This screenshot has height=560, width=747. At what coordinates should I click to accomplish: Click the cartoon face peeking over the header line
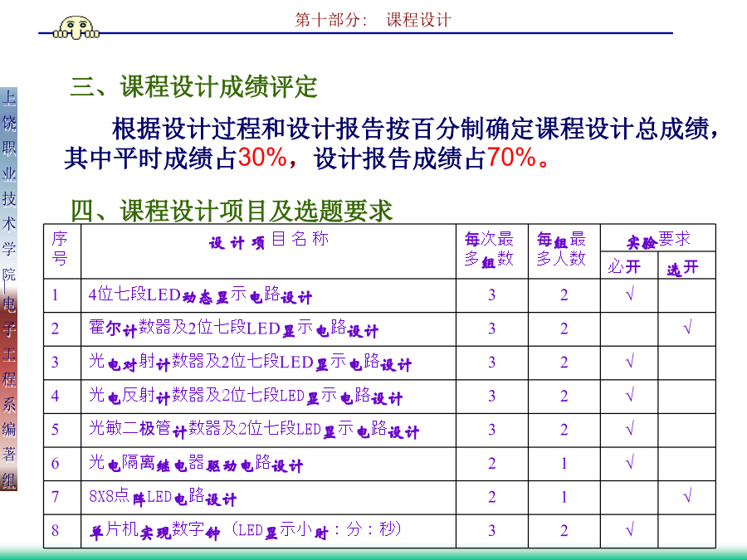coord(76,27)
